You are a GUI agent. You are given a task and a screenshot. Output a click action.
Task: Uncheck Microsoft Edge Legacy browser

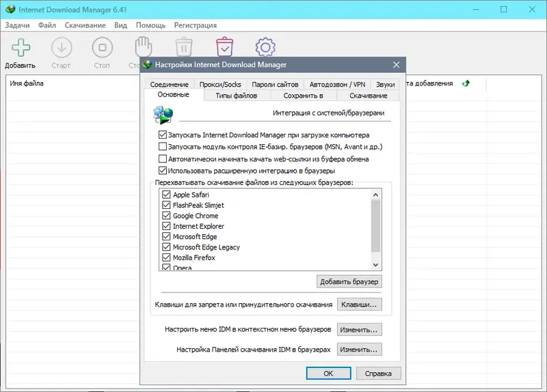(x=166, y=247)
